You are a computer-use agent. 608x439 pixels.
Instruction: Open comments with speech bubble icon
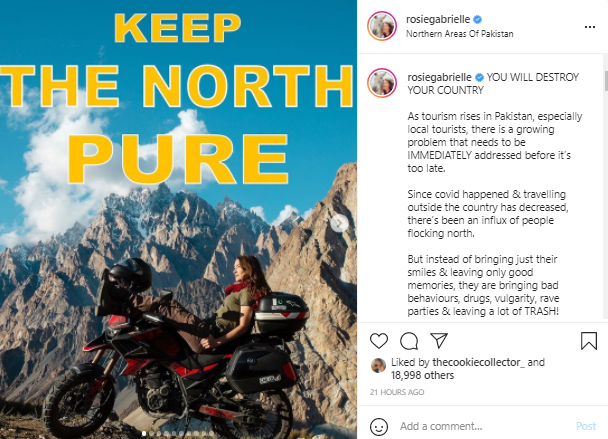click(409, 341)
